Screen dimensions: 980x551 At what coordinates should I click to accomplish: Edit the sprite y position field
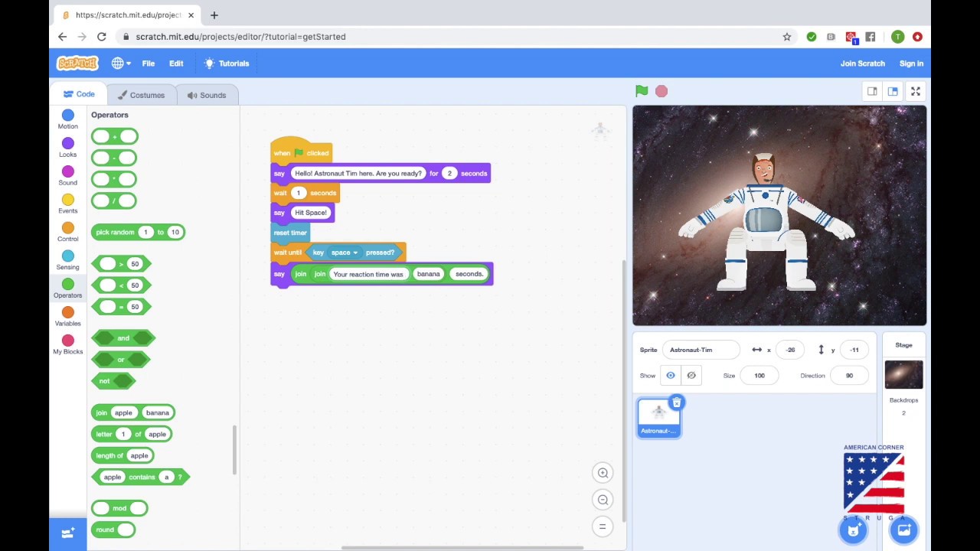point(854,350)
